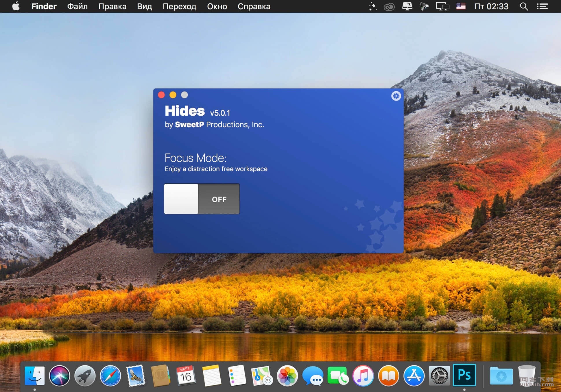This screenshot has height=392, width=561.
Task: Open the Переход menu
Action: click(179, 6)
